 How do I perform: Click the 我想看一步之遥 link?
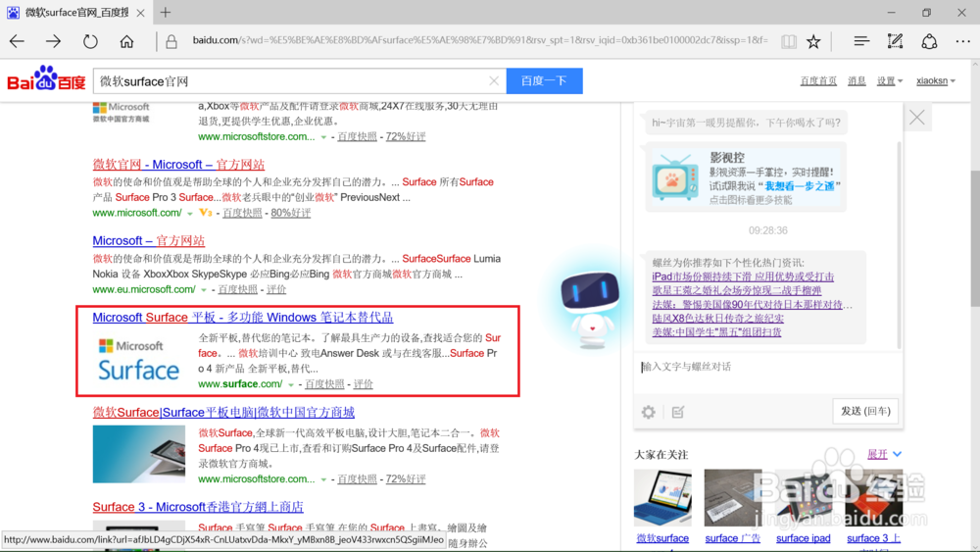pos(800,186)
